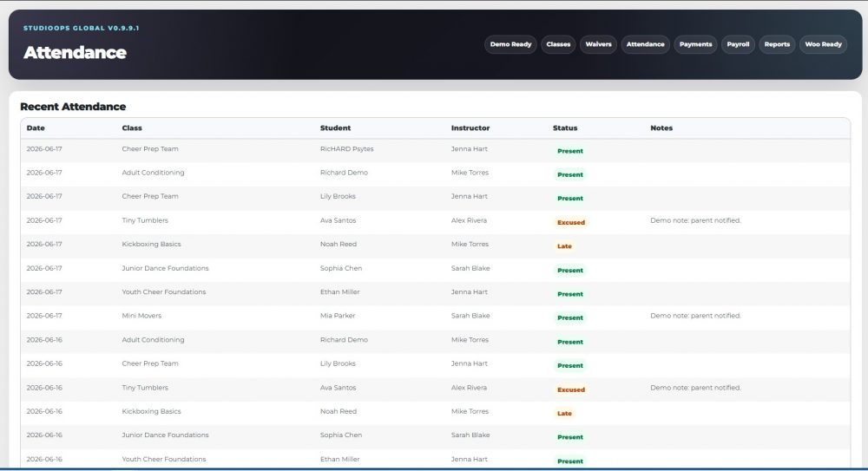Image resolution: width=868 pixels, height=471 pixels.
Task: Click Late badge in 2026-06-16 Noah Reed row
Action: pos(564,414)
